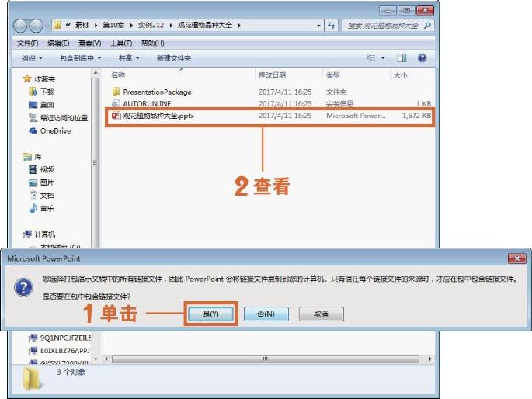Image resolution: width=532 pixels, height=399 pixels.
Task: Sort by the 名称 column header
Action: [118, 75]
